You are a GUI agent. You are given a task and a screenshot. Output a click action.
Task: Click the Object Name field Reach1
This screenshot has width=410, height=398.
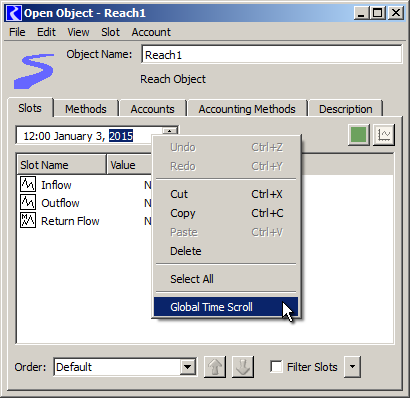272,54
